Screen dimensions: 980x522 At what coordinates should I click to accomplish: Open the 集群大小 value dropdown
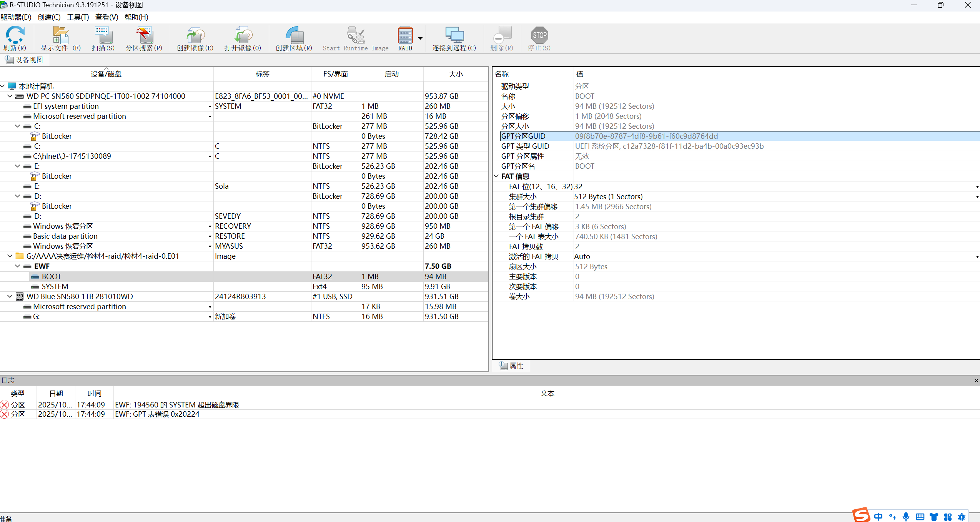[977, 197]
